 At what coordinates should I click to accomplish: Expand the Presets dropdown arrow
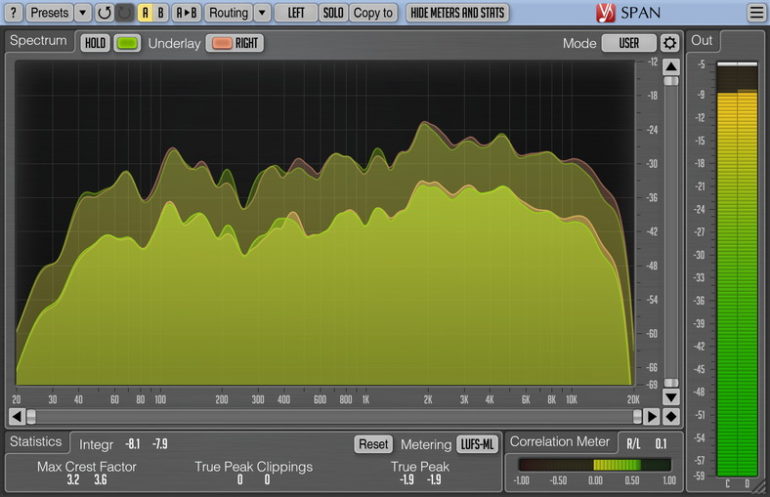click(x=82, y=13)
